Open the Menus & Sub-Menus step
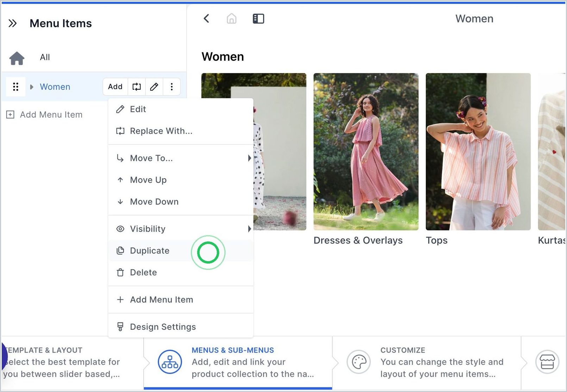The width and height of the screenshot is (567, 392). [x=238, y=362]
